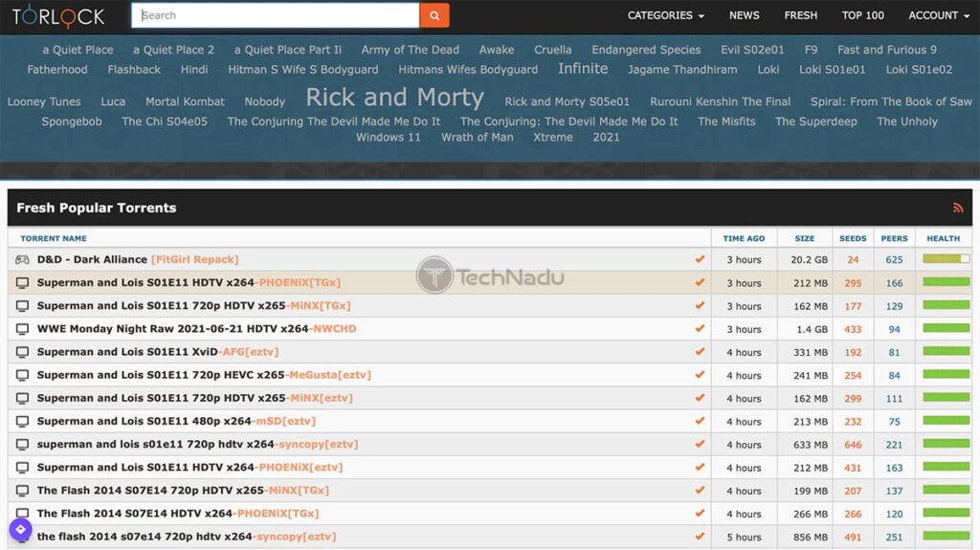
Task: Click verified checkmark for Superman and Lois mSD
Action: coord(700,421)
